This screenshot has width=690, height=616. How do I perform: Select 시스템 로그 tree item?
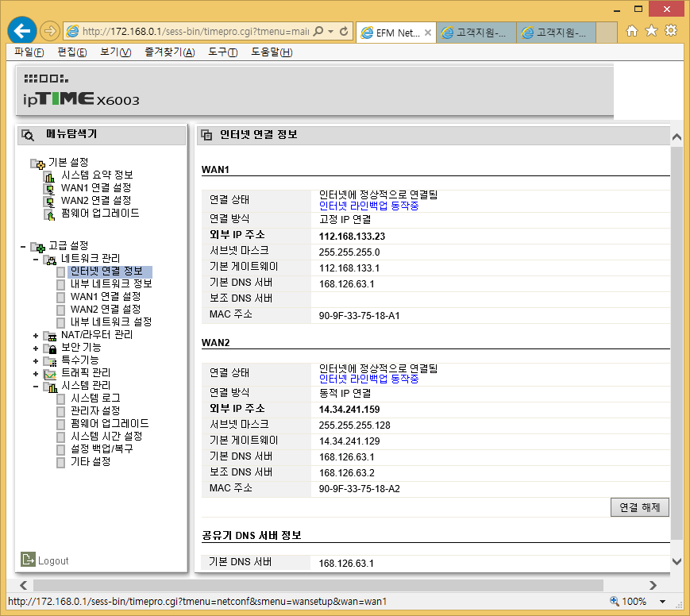pos(95,398)
